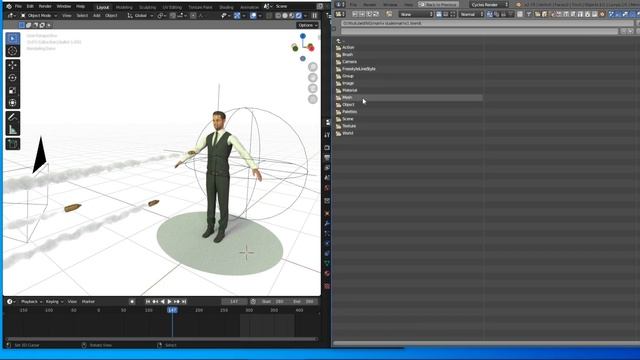
Task: Click the timeline horizontal scrollbar
Action: 162,339
